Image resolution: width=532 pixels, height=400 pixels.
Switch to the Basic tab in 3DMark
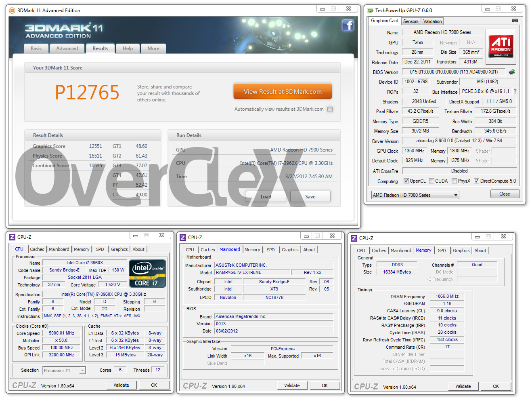36,48
